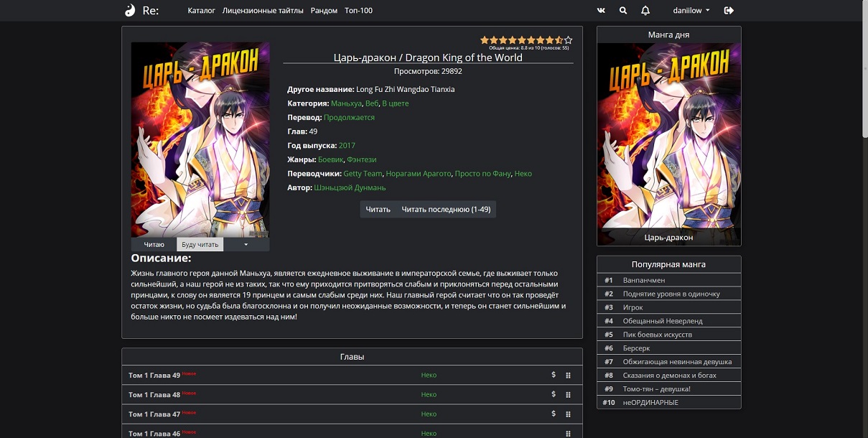The height and width of the screenshot is (438, 868).
Task: Click the dollar icon for Глава 48
Action: click(x=554, y=394)
